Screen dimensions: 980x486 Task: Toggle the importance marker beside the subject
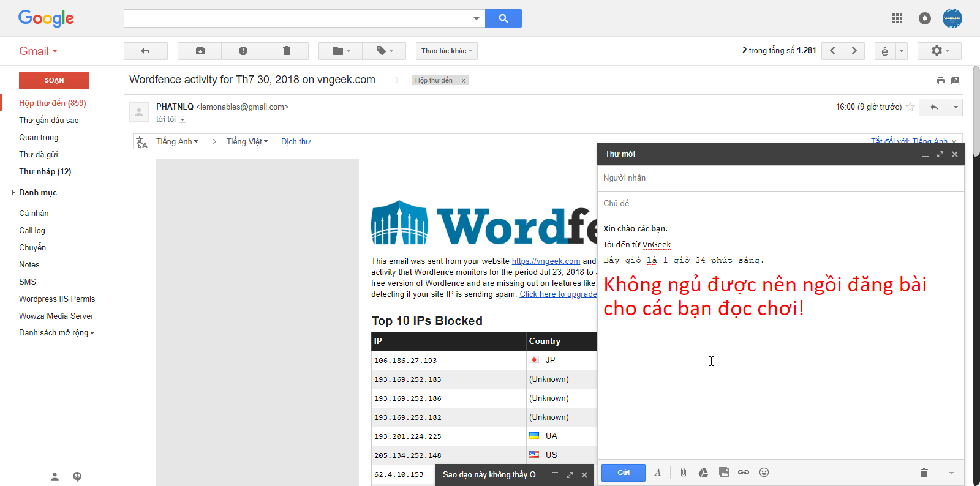pos(394,80)
